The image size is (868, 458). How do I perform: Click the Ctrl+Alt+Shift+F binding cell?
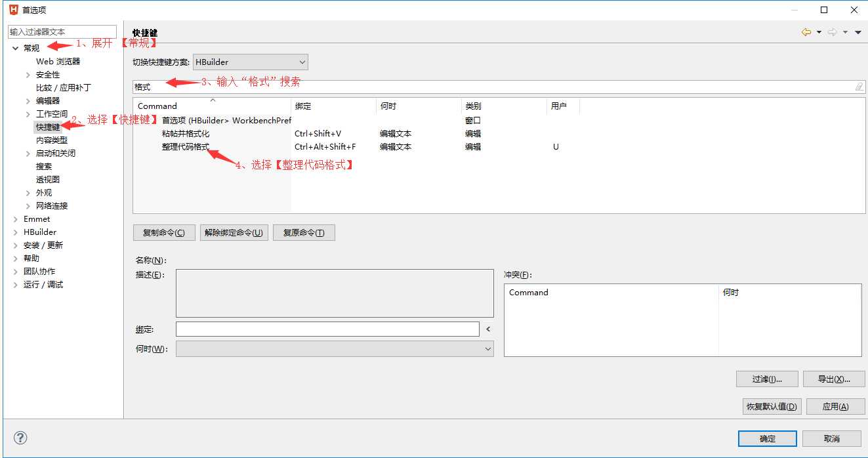click(325, 147)
